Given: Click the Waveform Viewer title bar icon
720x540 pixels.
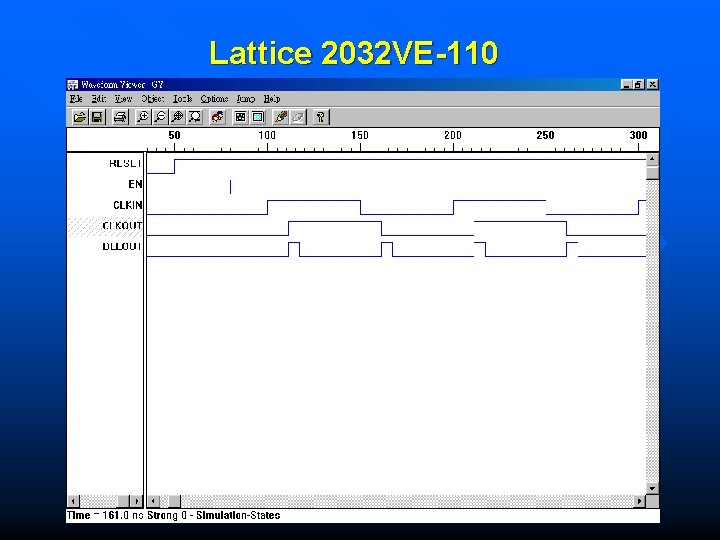Looking at the screenshot, I should tap(73, 84).
